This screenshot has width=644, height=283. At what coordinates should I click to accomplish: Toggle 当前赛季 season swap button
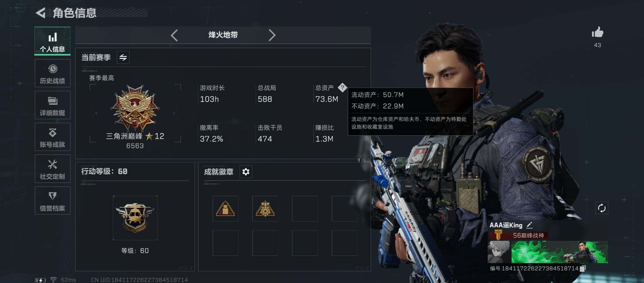pyautogui.click(x=123, y=57)
